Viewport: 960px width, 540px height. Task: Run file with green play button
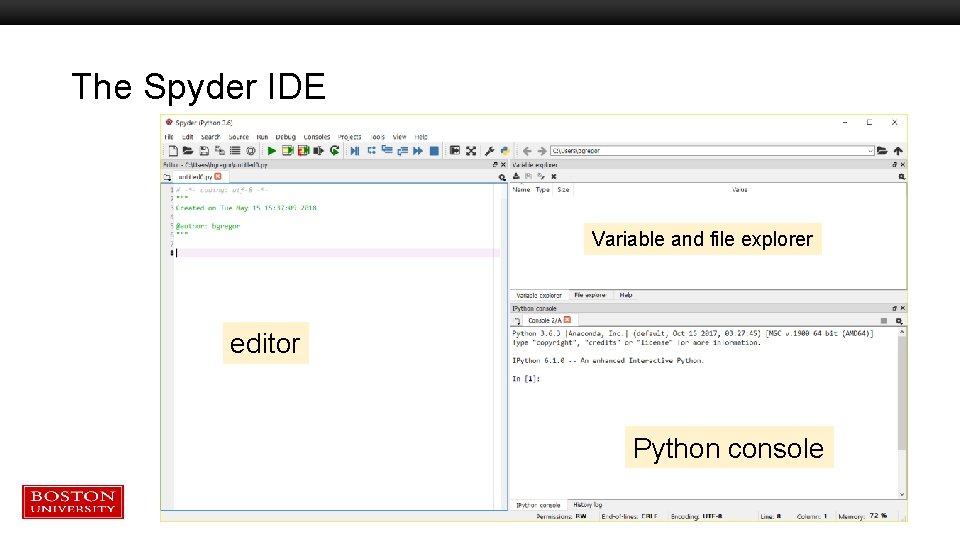[271, 151]
